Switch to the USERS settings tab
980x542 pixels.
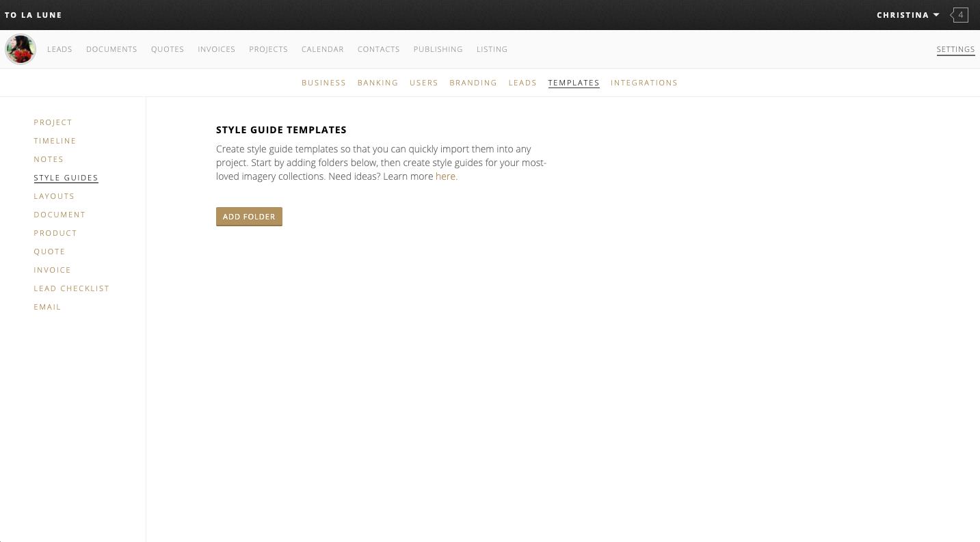pyautogui.click(x=424, y=82)
